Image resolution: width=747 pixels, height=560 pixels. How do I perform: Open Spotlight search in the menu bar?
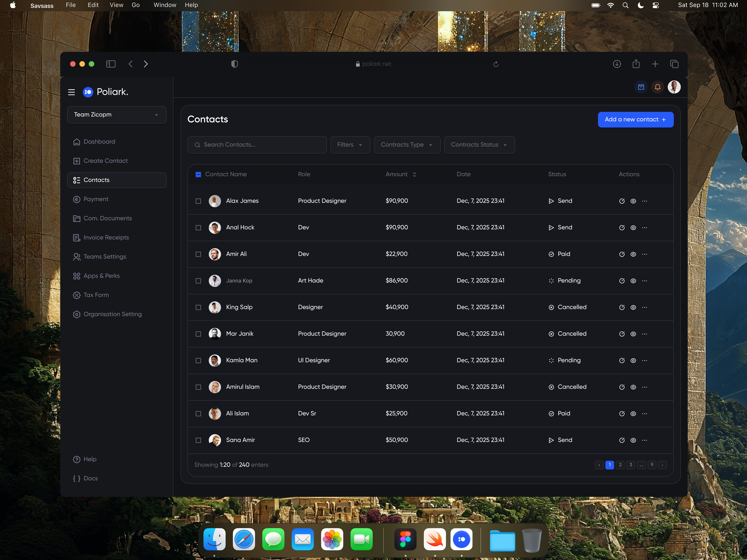click(x=625, y=5)
